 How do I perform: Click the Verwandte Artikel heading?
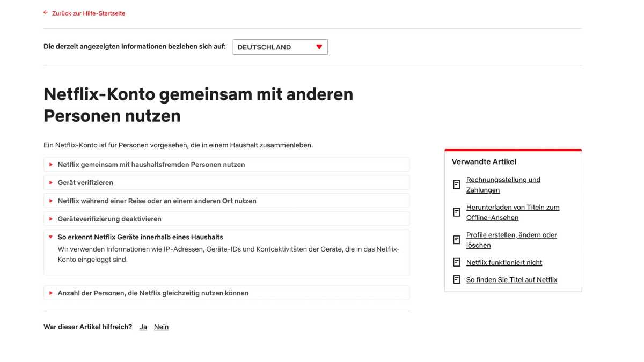(x=484, y=161)
